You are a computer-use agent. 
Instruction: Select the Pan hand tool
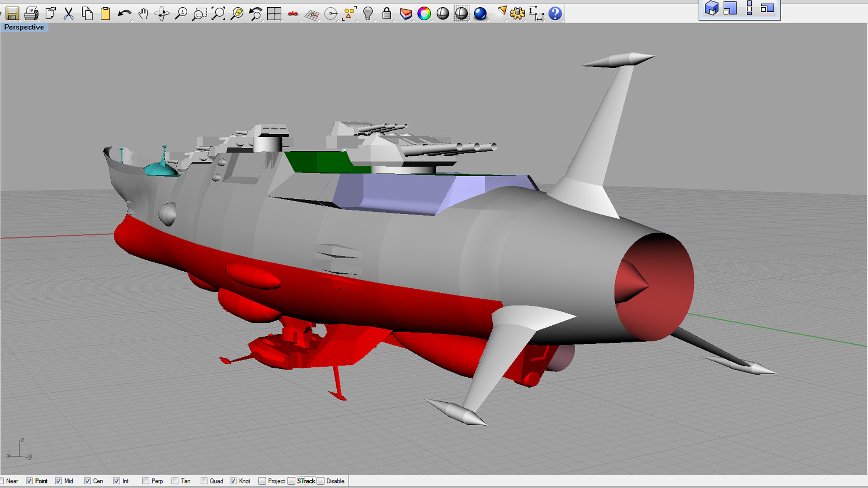[143, 14]
